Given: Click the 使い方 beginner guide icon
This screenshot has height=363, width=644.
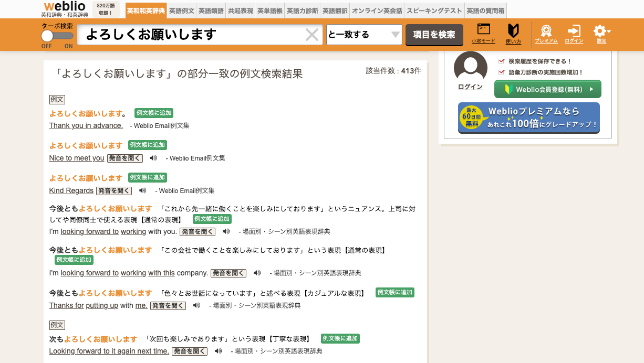Looking at the screenshot, I should pyautogui.click(x=513, y=30).
